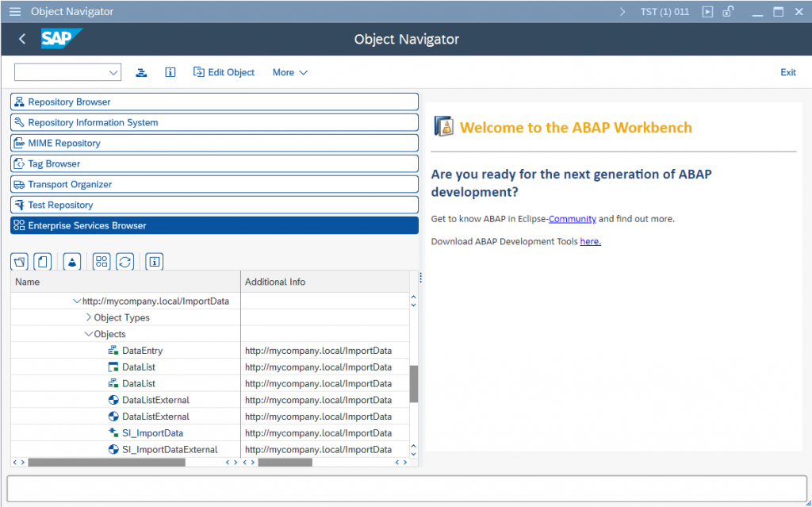Open Repository Browser
Image resolution: width=812 pixels, height=507 pixels.
[x=214, y=102]
